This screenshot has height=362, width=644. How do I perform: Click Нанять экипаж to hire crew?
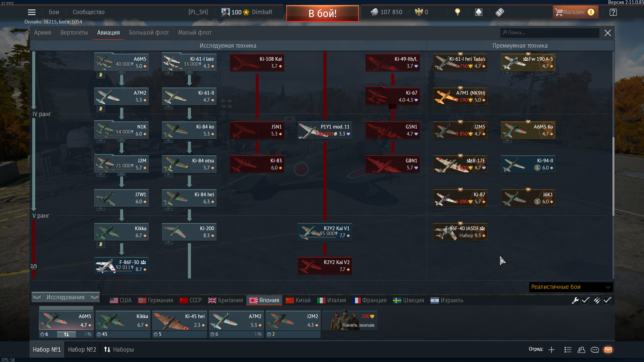[x=350, y=320]
